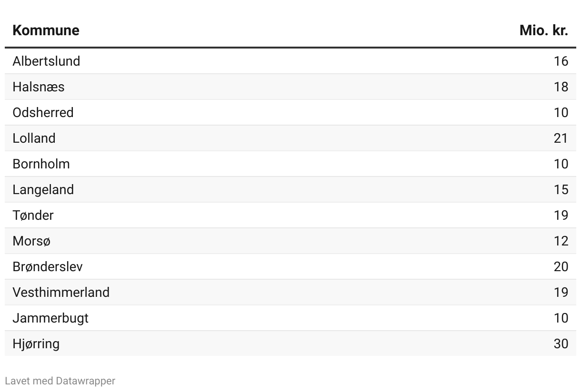Select the Albertslund row
The width and height of the screenshot is (581, 392).
290,61
